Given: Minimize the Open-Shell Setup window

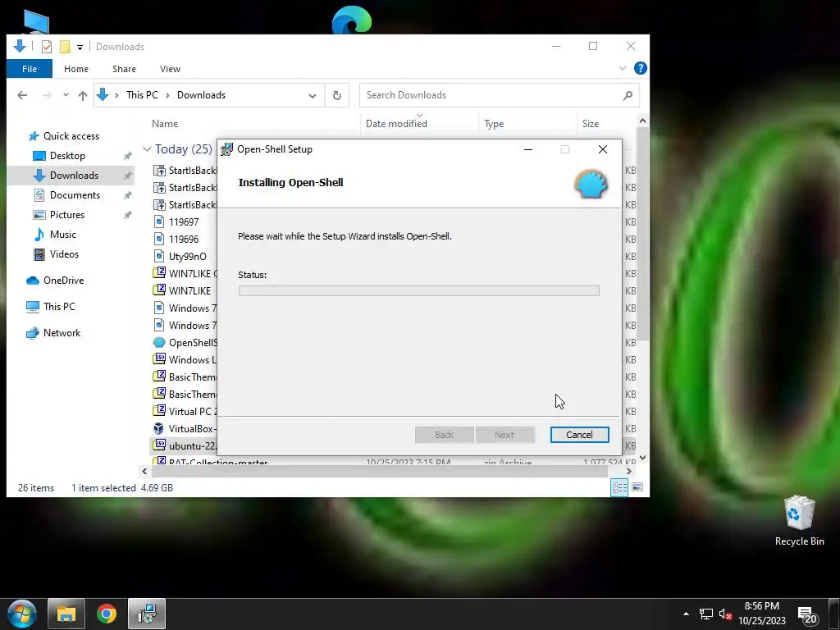Looking at the screenshot, I should 528,149.
